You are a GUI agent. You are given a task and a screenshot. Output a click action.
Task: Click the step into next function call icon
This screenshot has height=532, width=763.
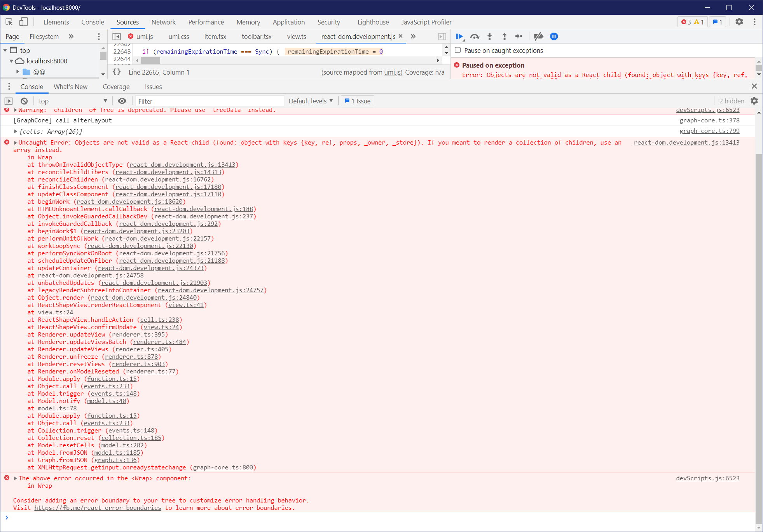coord(489,36)
